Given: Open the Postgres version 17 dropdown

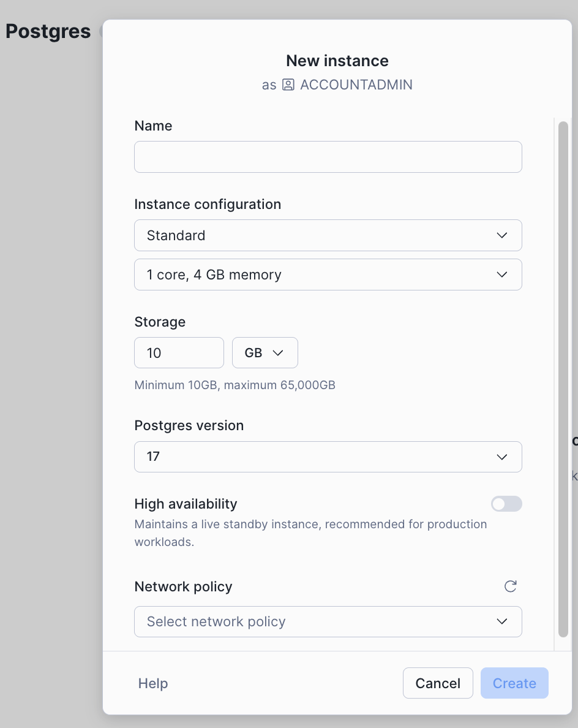Looking at the screenshot, I should coord(328,457).
